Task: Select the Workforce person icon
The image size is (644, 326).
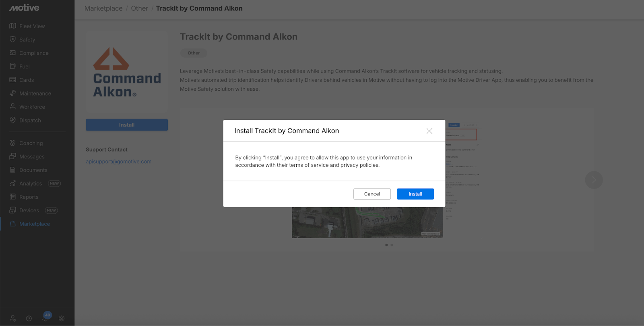Action: coord(13,107)
